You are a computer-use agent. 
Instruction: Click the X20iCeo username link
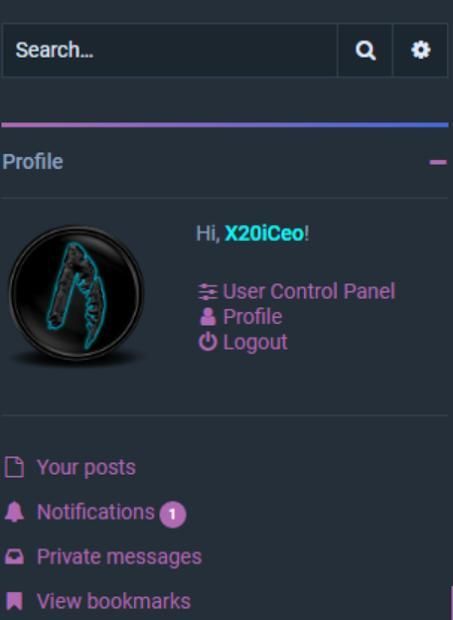coord(264,233)
